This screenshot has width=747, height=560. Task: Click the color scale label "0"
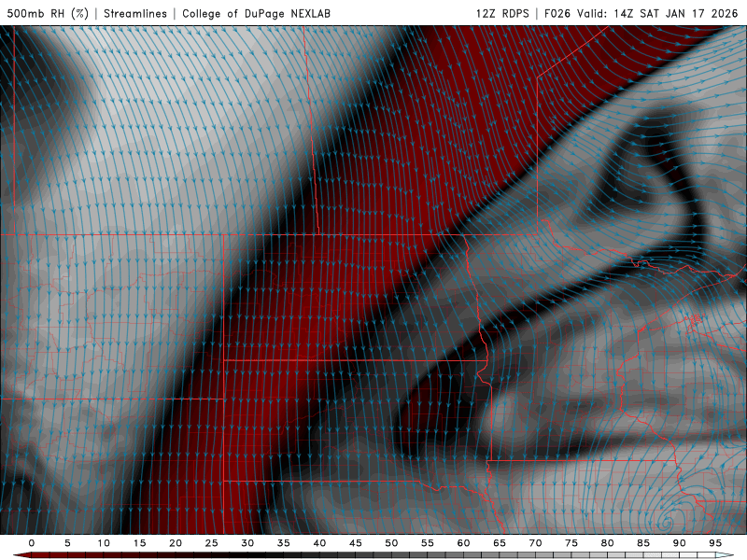pos(32,543)
